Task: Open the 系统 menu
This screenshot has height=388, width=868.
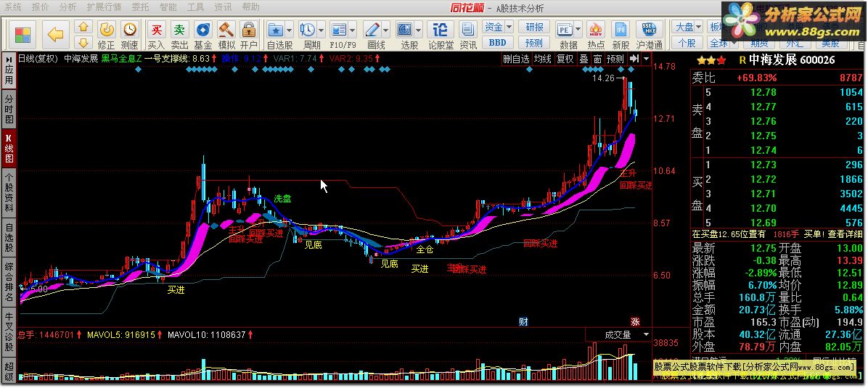Action: point(12,7)
